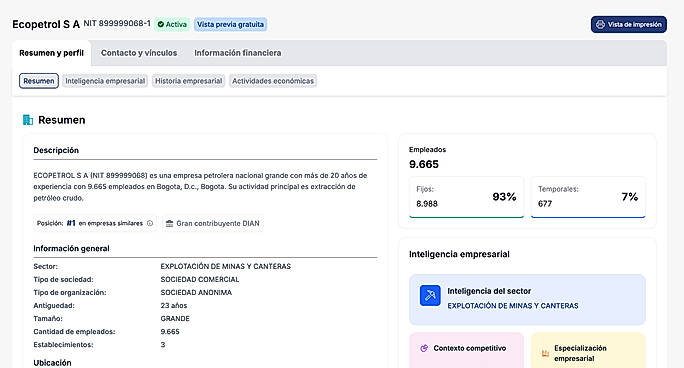Click the info icon next to empresas similares
684x368 pixels.
(150, 223)
